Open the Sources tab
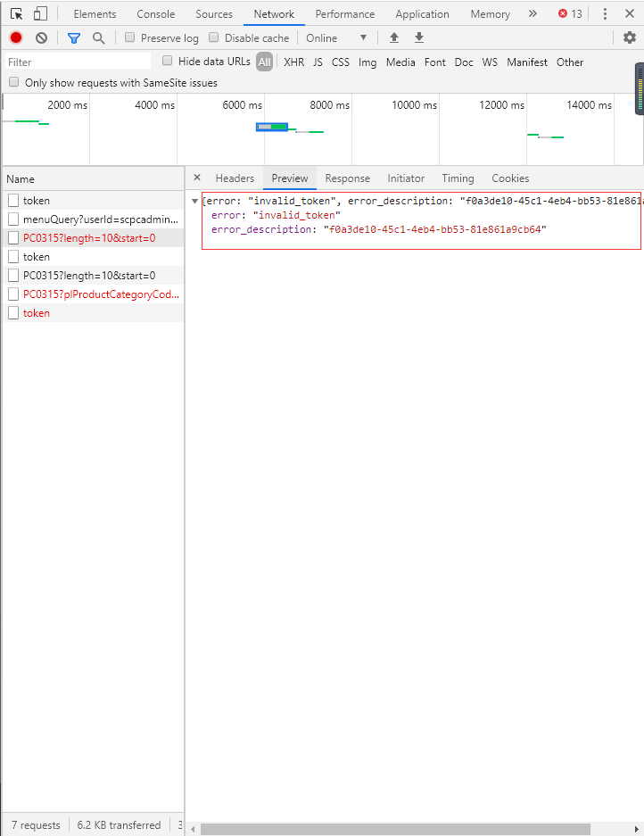Screen dimensions: 644x836 coord(214,14)
